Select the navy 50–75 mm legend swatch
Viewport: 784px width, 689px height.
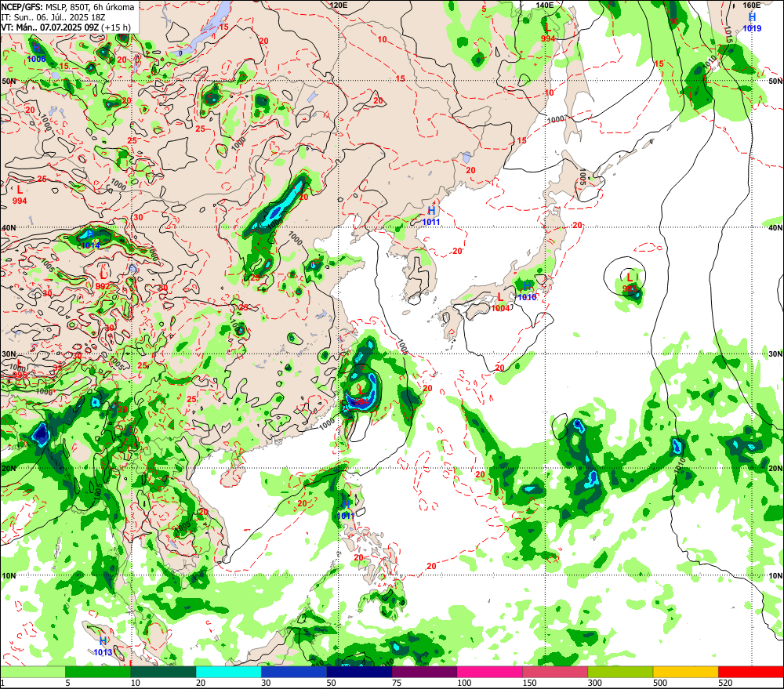pyautogui.click(x=360, y=672)
